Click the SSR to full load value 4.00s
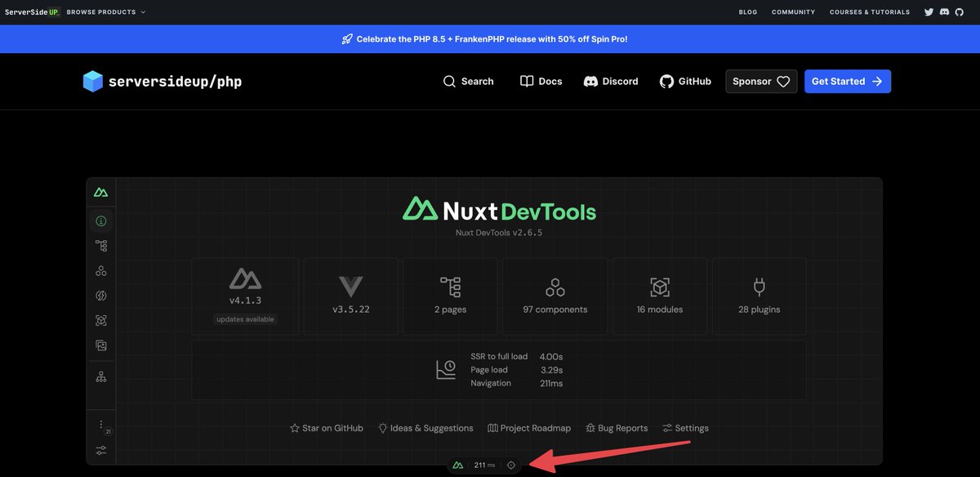The height and width of the screenshot is (477, 980). pyautogui.click(x=551, y=357)
